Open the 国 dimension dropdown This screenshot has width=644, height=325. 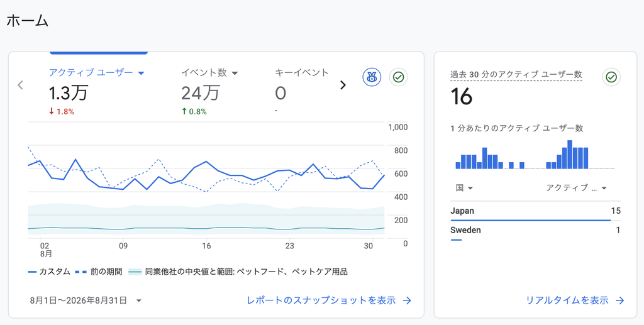464,188
